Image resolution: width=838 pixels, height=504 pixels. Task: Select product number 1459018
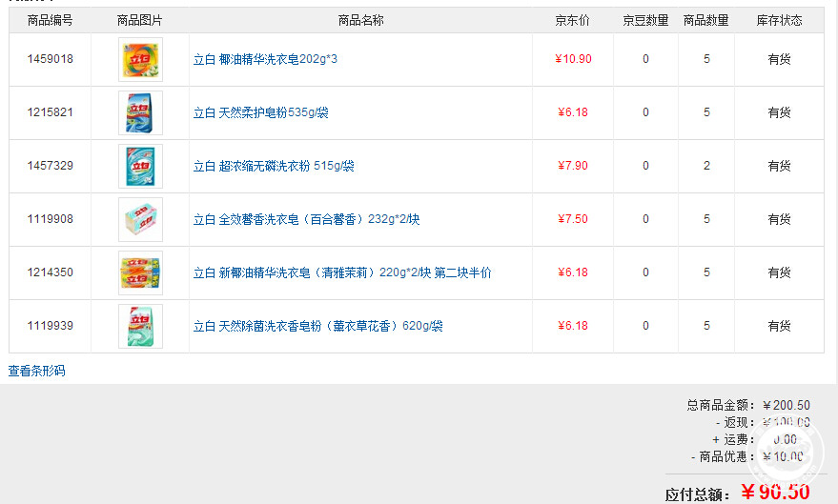coord(51,59)
